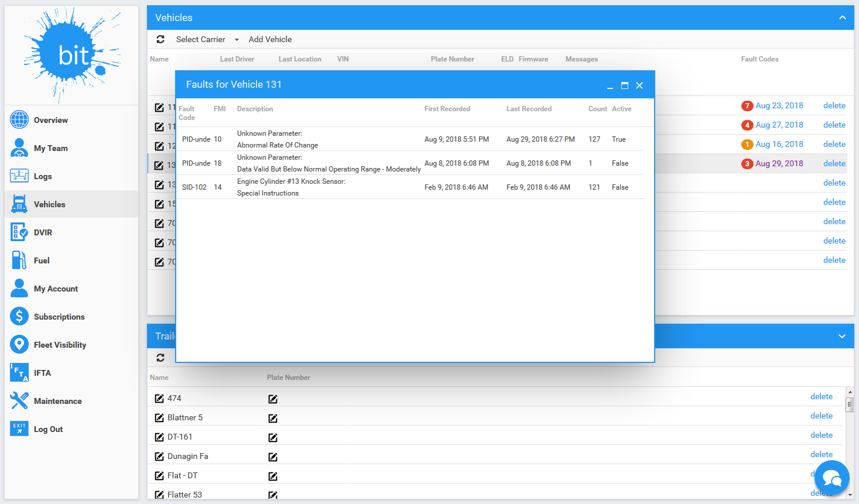This screenshot has height=504, width=859.
Task: Edit trailer DT-161 name
Action: click(159, 437)
